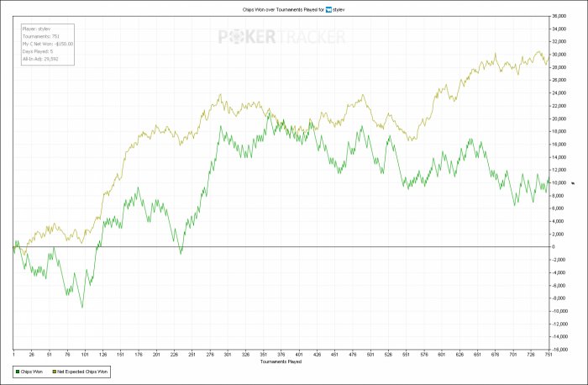Click the x-axis tick label '1'

click(x=13, y=354)
